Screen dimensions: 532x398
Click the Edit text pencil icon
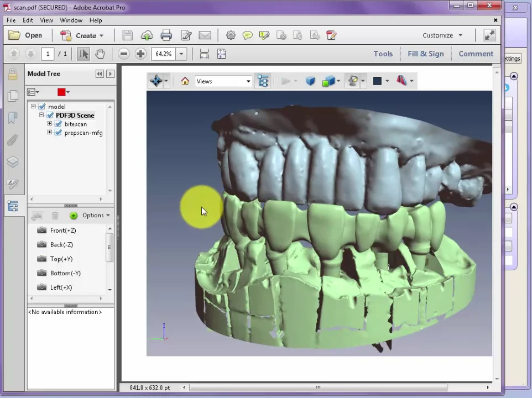[x=186, y=35]
